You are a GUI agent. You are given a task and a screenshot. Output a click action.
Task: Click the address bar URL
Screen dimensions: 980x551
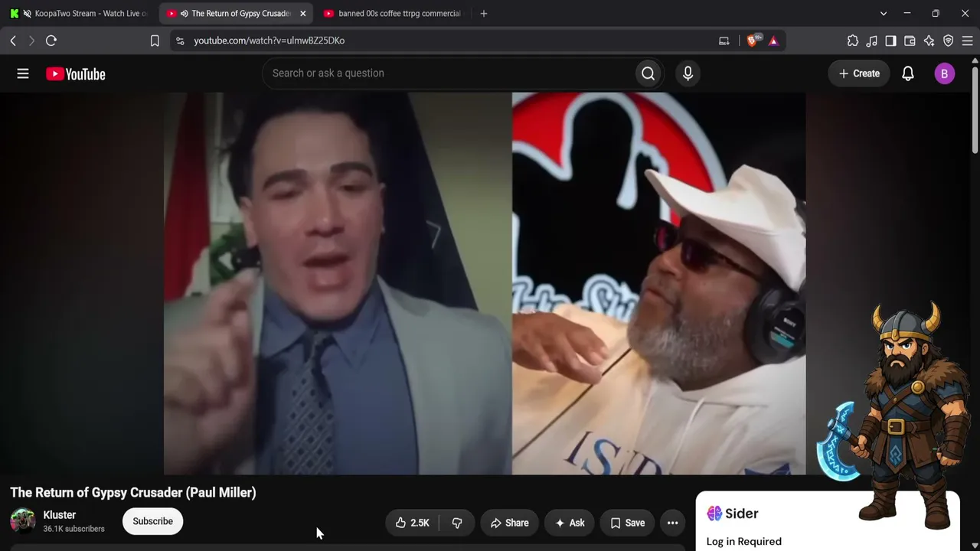269,41
